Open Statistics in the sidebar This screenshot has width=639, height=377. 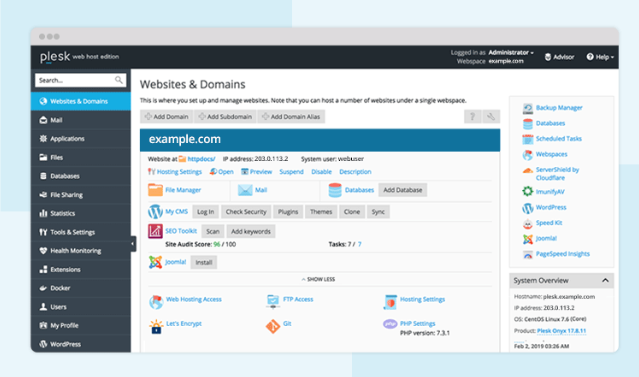click(x=81, y=213)
